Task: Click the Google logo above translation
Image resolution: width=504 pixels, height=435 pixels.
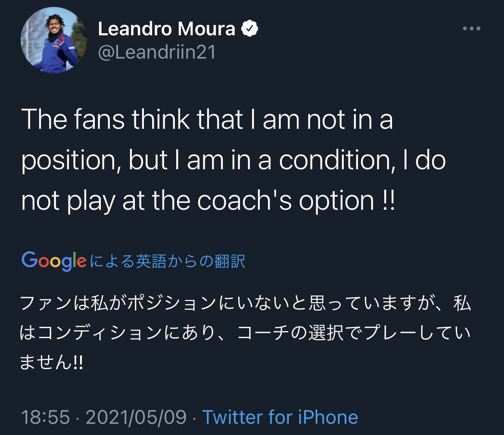Action: click(54, 261)
